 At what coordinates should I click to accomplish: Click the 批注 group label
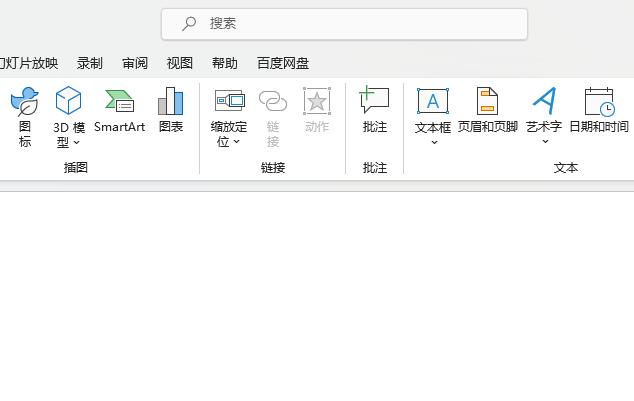374,167
